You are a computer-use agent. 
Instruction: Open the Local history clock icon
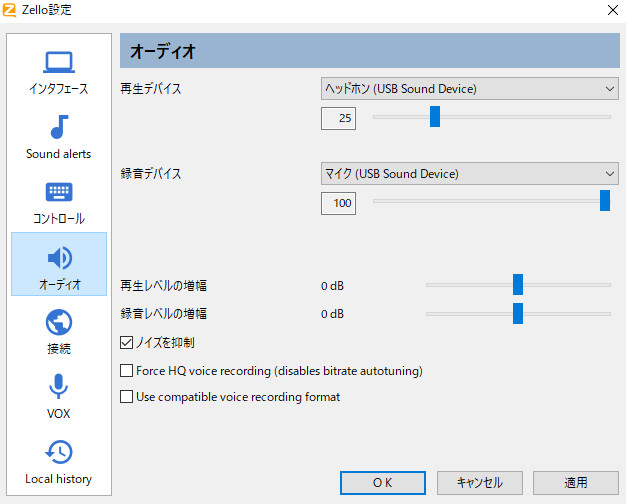59,452
